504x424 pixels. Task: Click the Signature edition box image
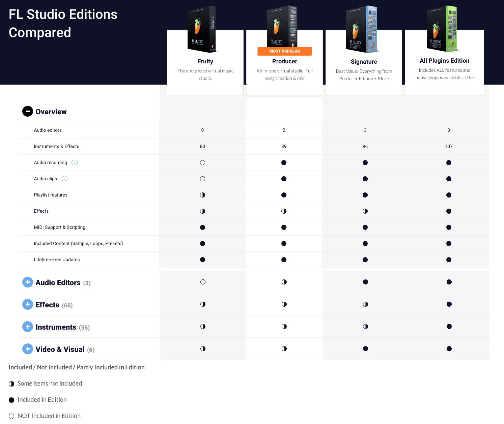click(x=362, y=30)
